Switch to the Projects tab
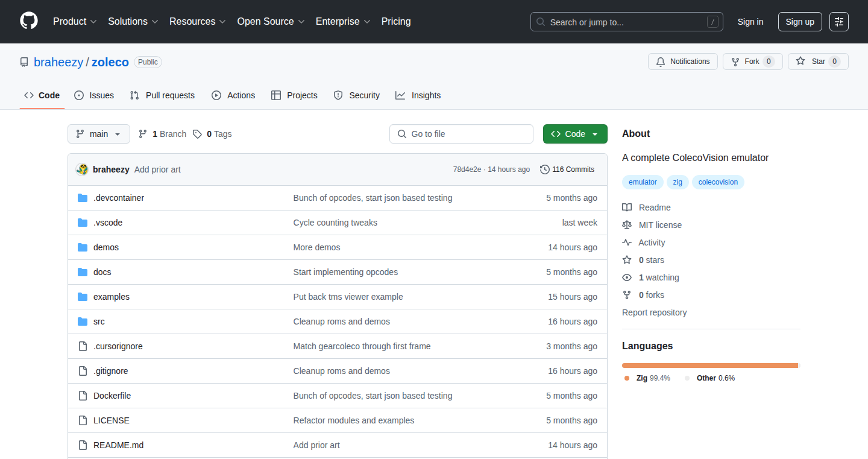This screenshot has width=868, height=459. point(294,95)
